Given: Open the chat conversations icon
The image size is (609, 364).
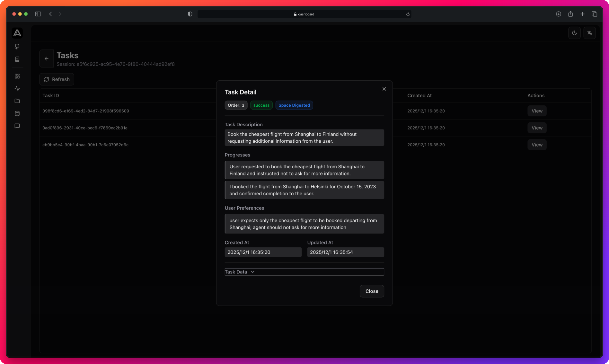Looking at the screenshot, I should [x=17, y=126].
